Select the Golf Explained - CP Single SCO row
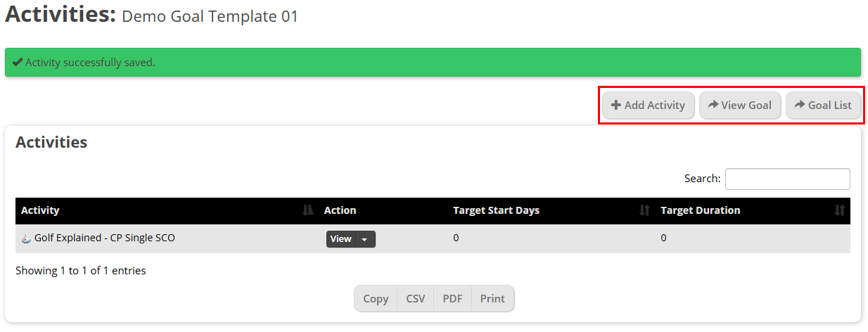The height and width of the screenshot is (332, 868). pyautogui.click(x=433, y=238)
